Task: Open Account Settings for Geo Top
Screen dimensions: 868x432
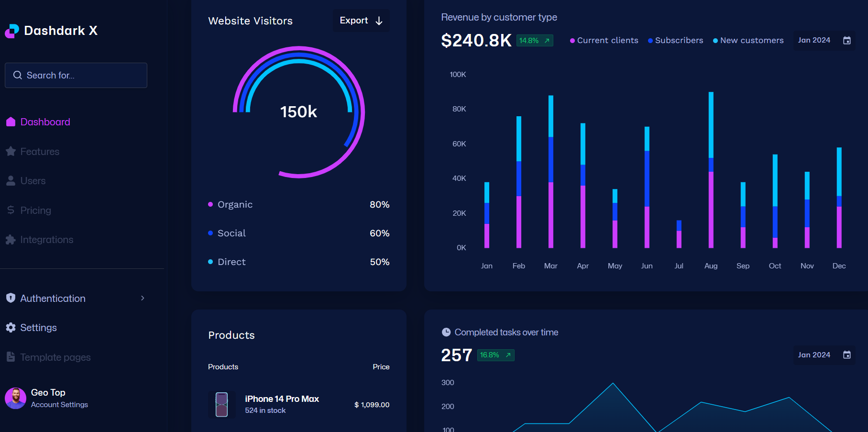Action: [59, 405]
